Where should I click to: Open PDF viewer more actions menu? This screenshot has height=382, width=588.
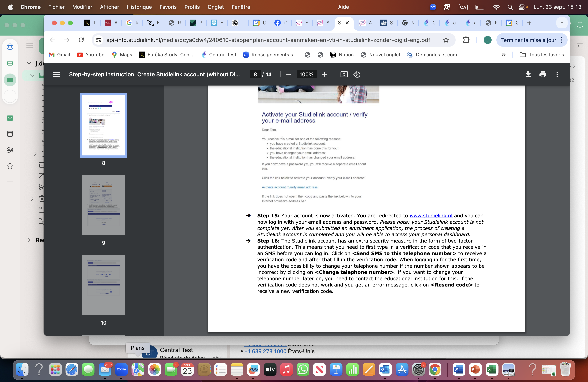tap(557, 74)
